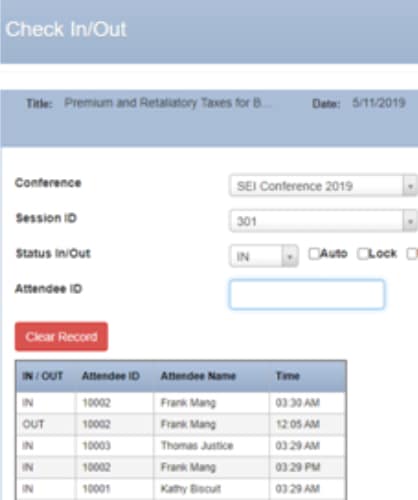Select the OUT record at 12:05 AM

click(181, 424)
